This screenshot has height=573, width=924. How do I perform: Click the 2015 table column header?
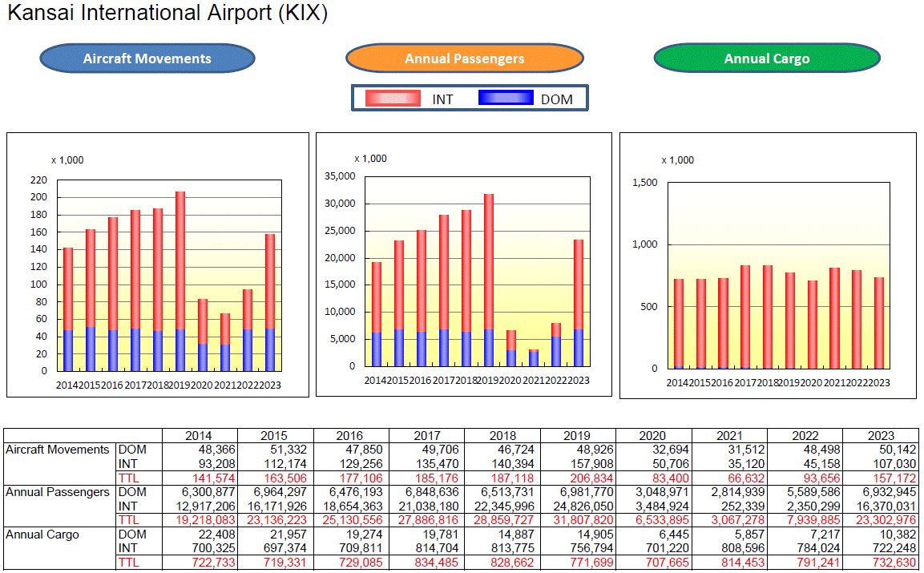pos(274,436)
